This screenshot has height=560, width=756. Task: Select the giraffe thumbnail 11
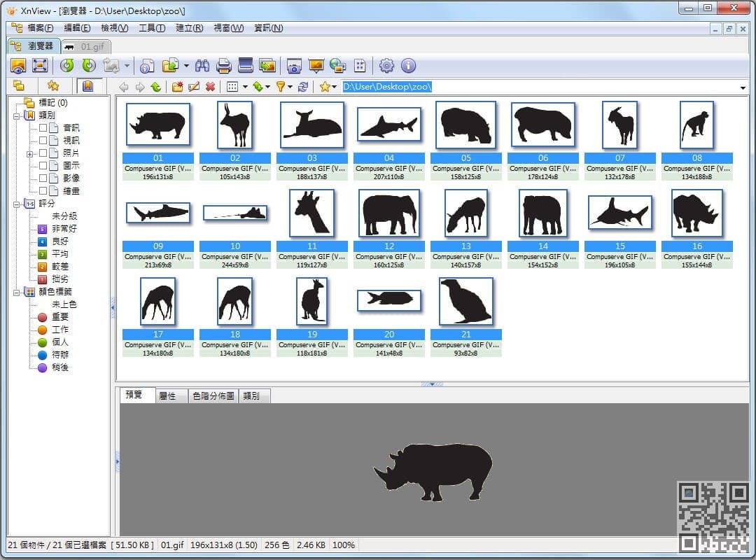tap(311, 213)
